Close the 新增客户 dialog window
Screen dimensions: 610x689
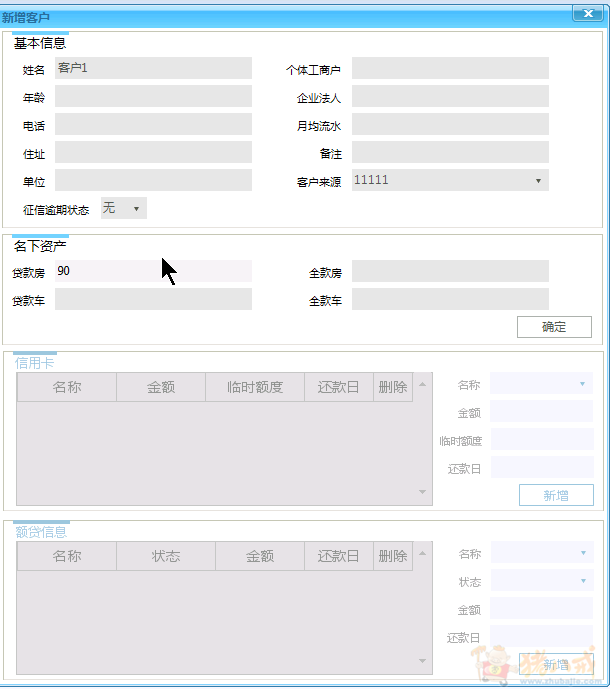tap(588, 13)
